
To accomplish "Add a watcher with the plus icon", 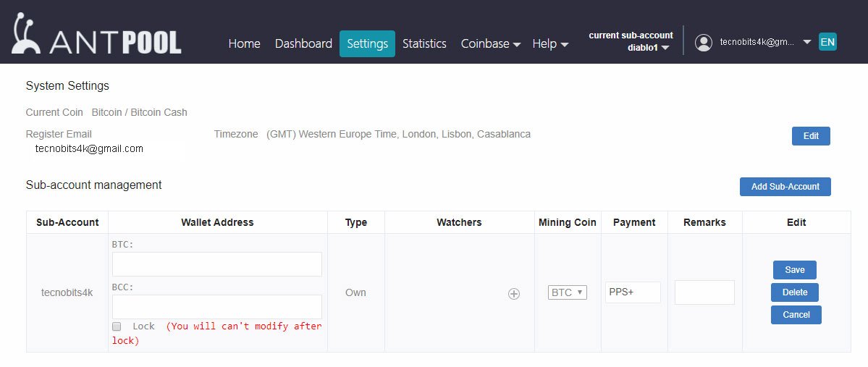I will [x=514, y=294].
